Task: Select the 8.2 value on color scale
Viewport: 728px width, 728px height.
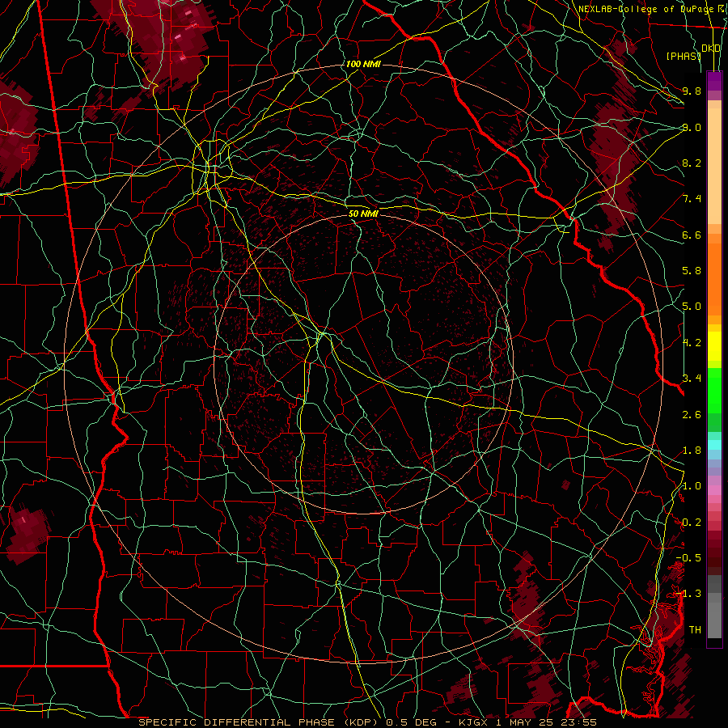Action: [692, 163]
